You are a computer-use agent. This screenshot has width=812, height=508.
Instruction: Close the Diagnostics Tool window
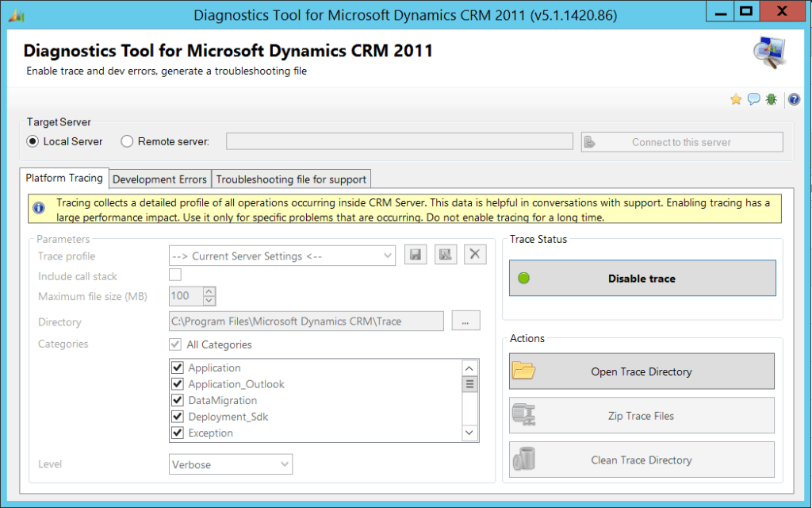(x=782, y=12)
